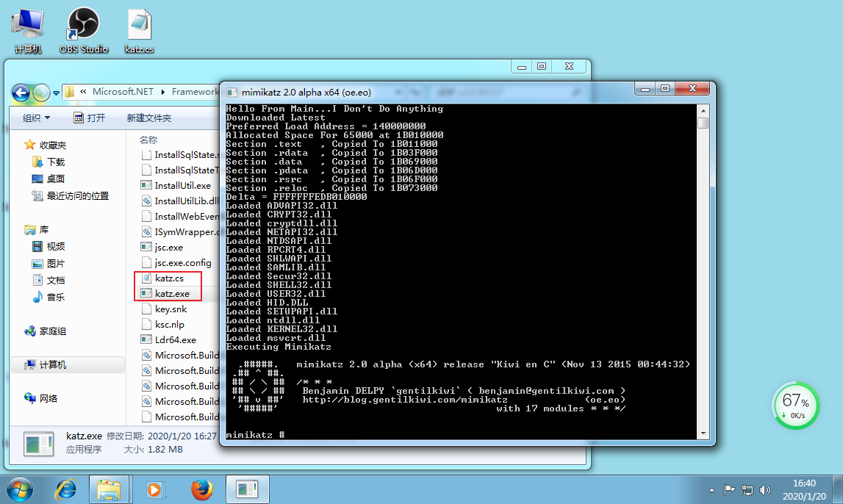Select the katz.cs desktop file icon
Viewport: 843px width, 504px height.
click(139, 31)
